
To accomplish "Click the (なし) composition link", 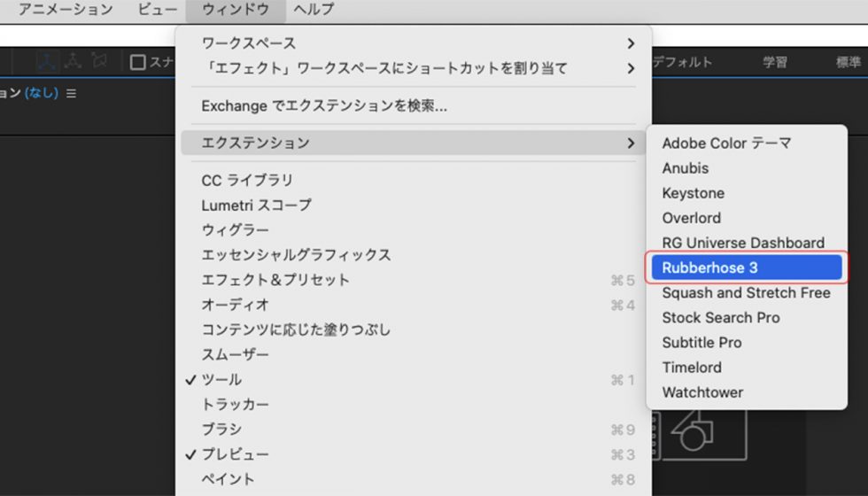I will click(x=42, y=92).
